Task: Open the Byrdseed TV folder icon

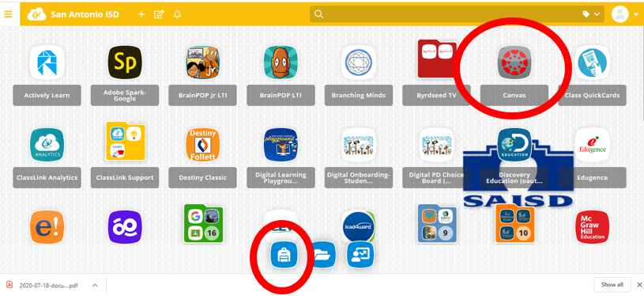Action: (x=437, y=59)
